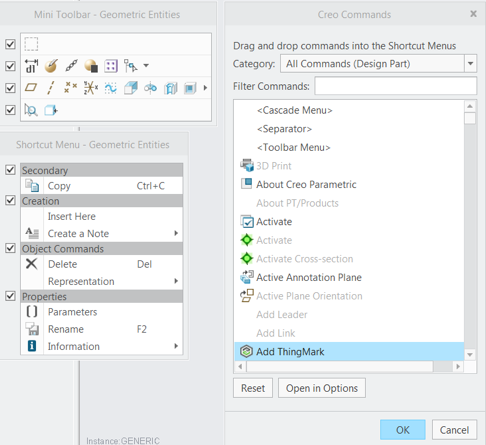Choose the Pattern dotted grid icon

click(111, 66)
